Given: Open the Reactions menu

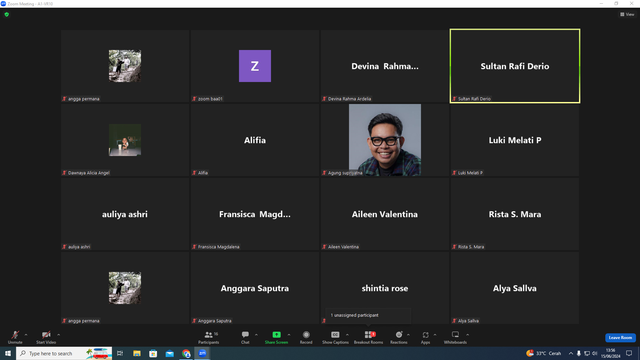Looking at the screenshot, I should 399,337.
